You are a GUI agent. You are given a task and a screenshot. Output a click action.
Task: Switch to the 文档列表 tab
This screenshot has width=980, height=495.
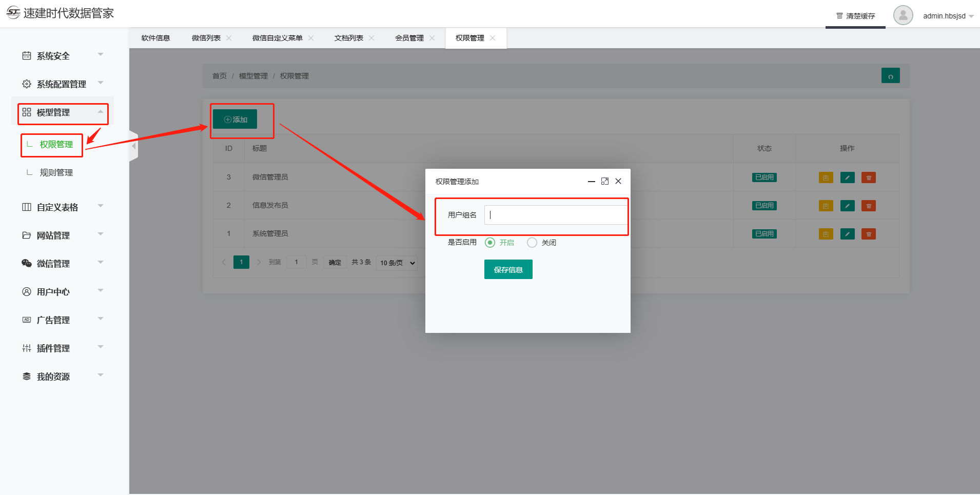[349, 38]
